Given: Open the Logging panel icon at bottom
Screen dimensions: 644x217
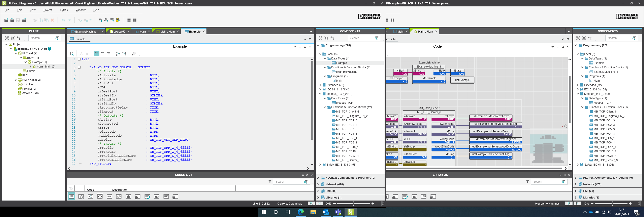Looking at the screenshot, I should click(166, 197).
